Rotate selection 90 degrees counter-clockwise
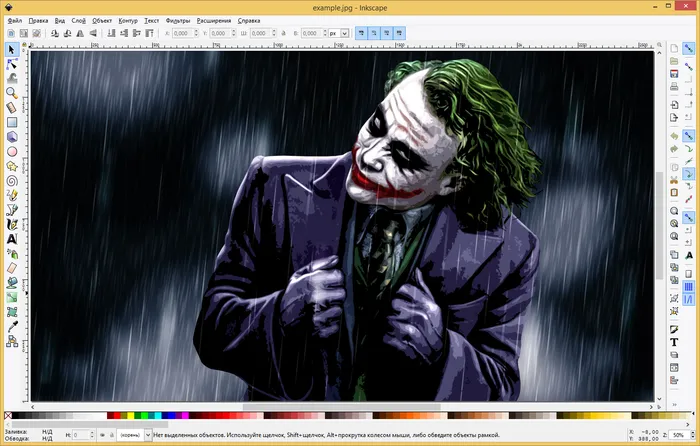Viewport: 700px width, 446px height. point(54,33)
